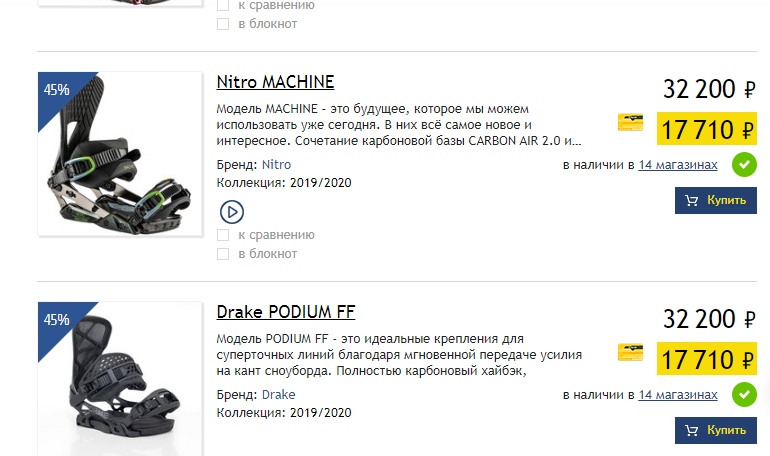The width and height of the screenshot is (770, 456).
Task: Check 'к сравнению' for Nitro MACHINE
Action: pyautogui.click(x=223, y=235)
